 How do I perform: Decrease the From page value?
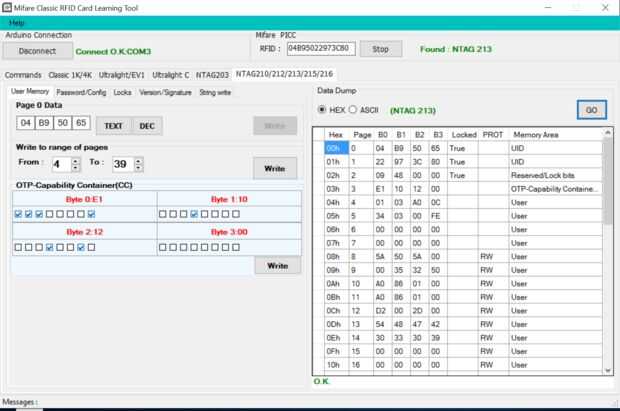coord(76,168)
